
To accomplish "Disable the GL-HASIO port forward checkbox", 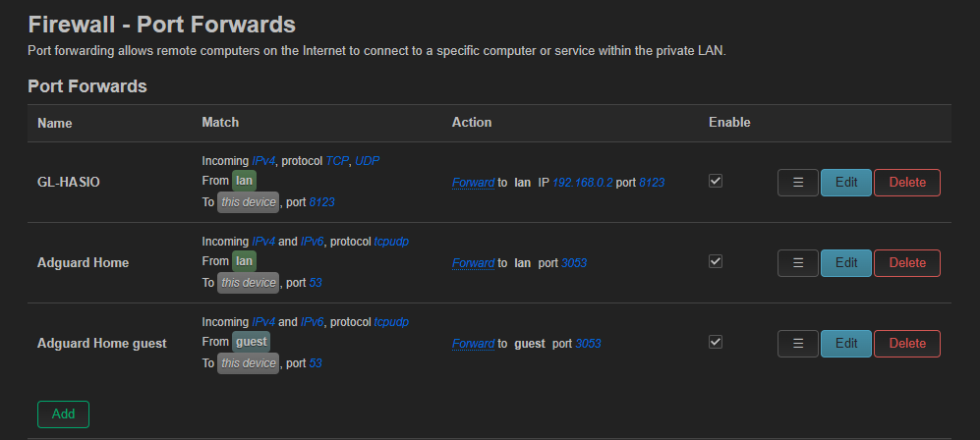I will [x=716, y=181].
